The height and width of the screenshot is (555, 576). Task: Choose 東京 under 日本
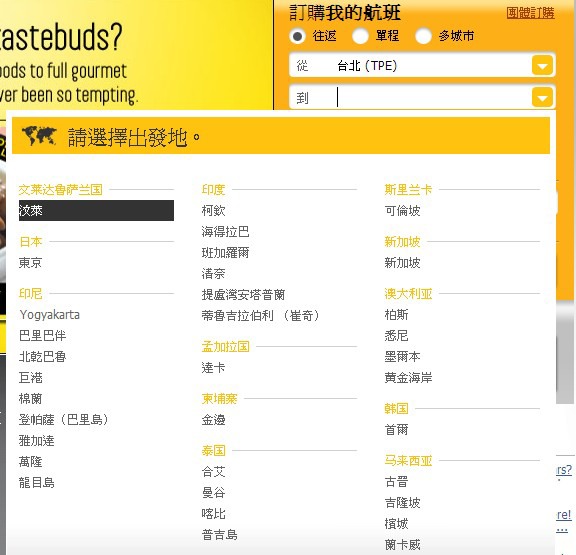pyautogui.click(x=30, y=263)
